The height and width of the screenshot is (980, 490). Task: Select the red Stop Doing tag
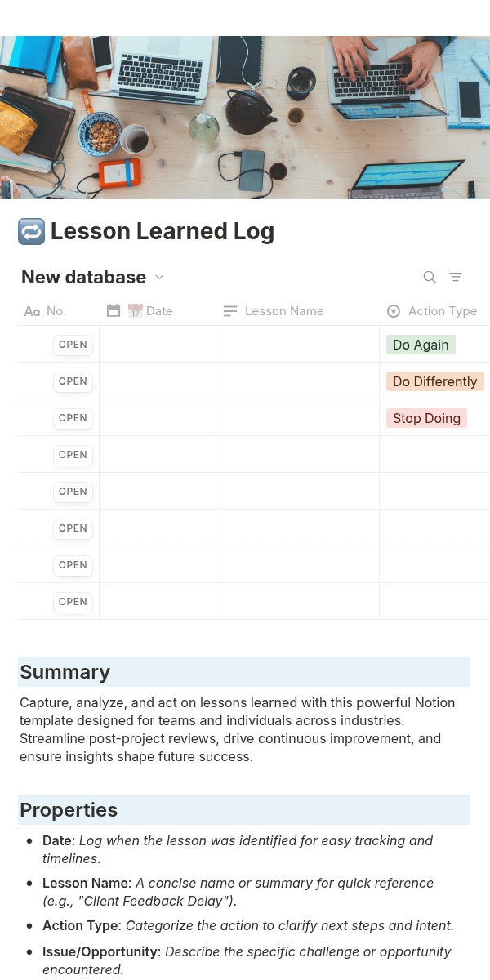(426, 418)
